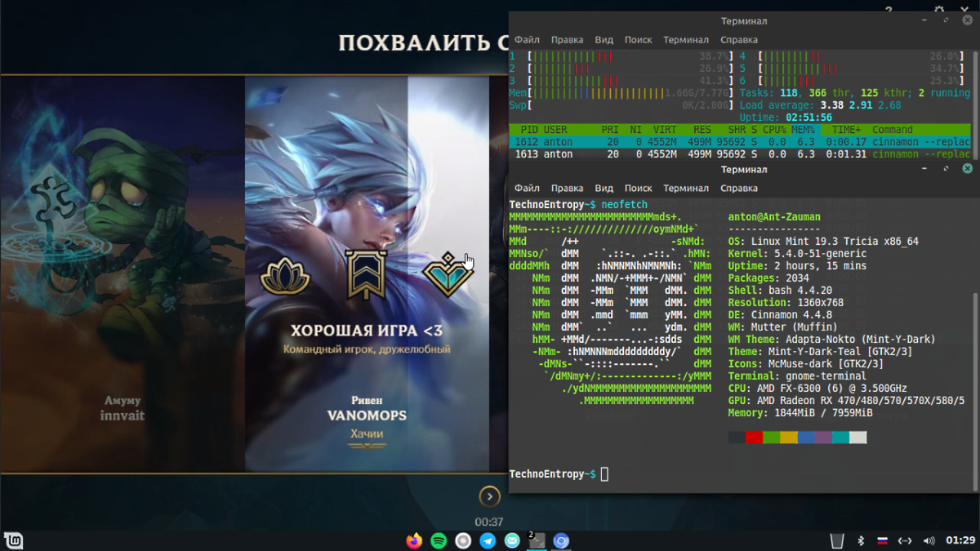Viewport: 980px width, 551px height.
Task: Open the blue ring app in the panel
Action: pyautogui.click(x=561, y=540)
